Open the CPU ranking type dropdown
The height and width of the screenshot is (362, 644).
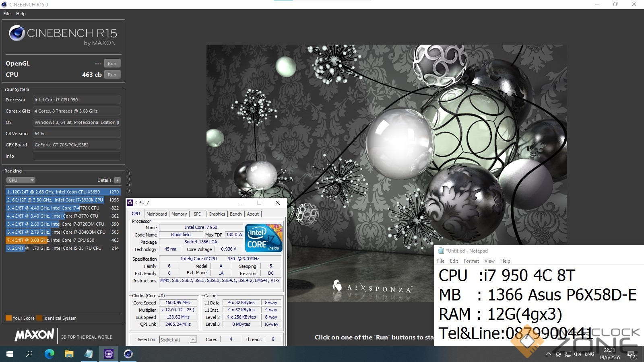coord(21,180)
